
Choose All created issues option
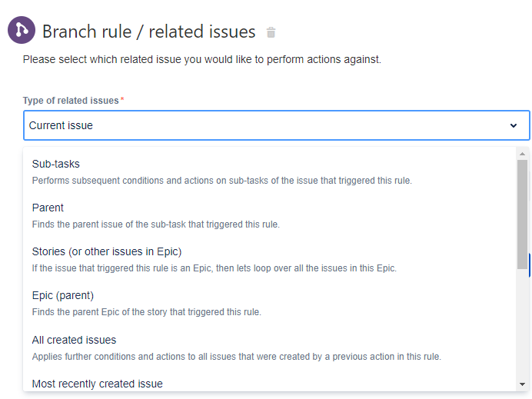(269, 347)
